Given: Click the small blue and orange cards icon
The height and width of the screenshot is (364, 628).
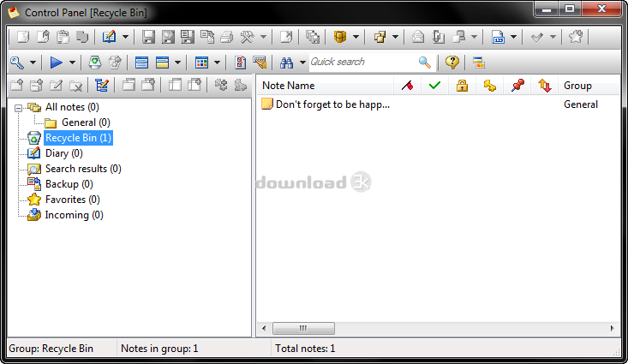Looking at the screenshot, I should point(478,63).
